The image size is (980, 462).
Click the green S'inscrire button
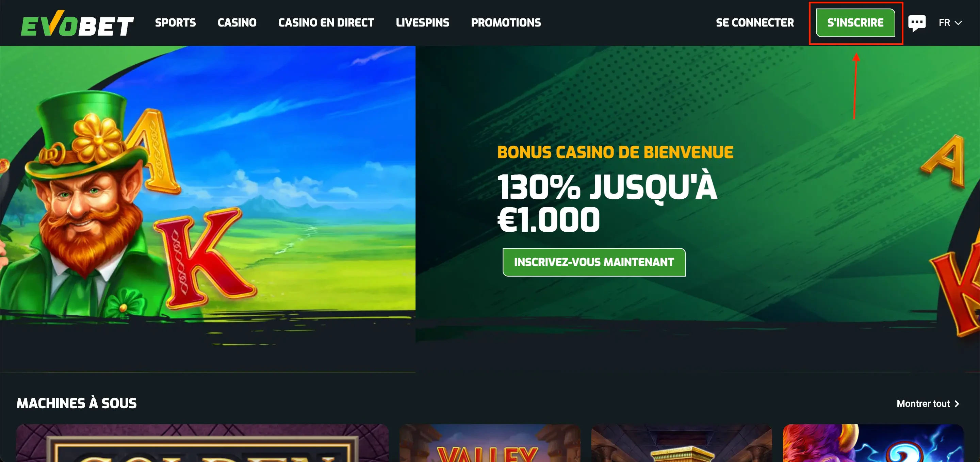point(855,23)
